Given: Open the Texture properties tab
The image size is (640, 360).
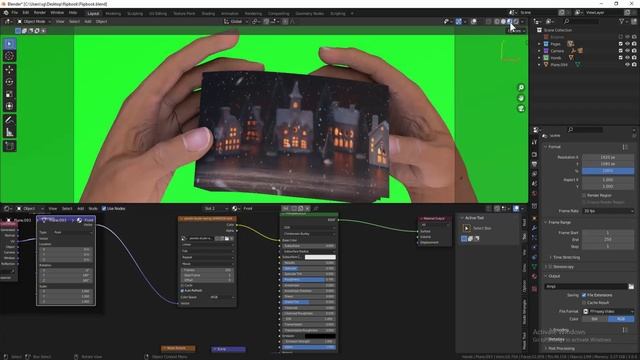Looking at the screenshot, I should coord(534,289).
